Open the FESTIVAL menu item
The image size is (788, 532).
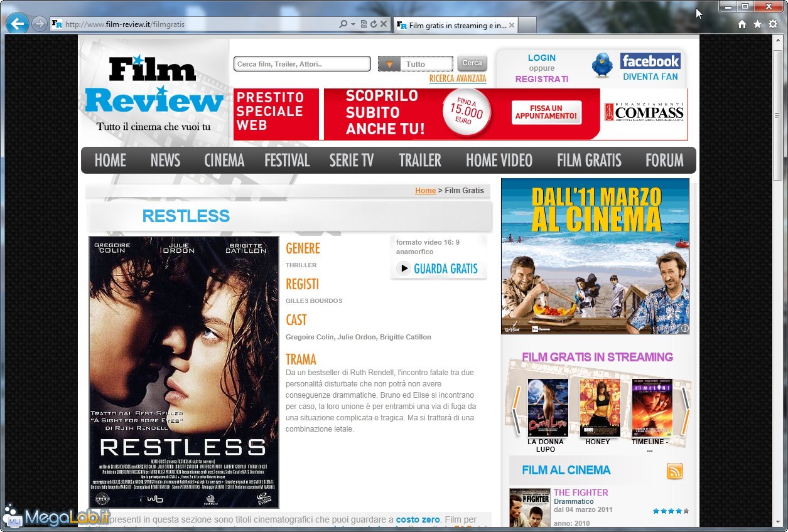coord(287,161)
